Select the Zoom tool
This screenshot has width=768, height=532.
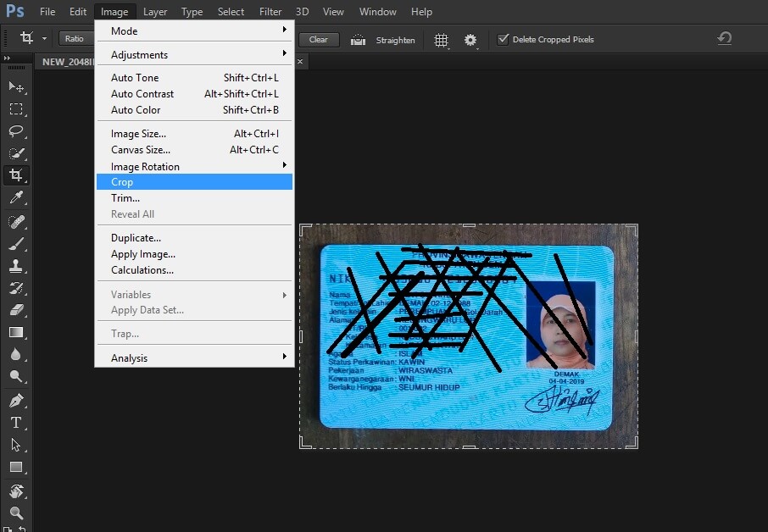click(x=16, y=513)
